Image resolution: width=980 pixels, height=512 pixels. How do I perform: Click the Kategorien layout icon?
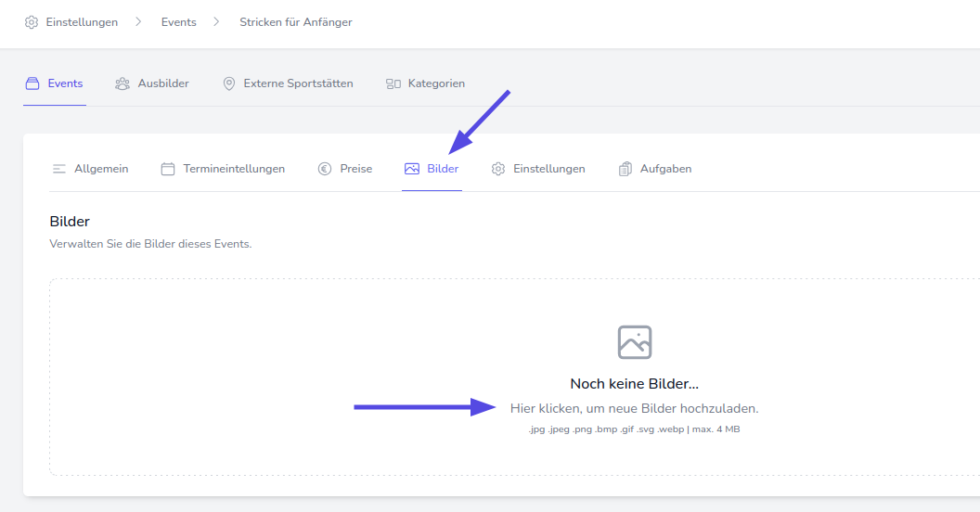pyautogui.click(x=393, y=83)
